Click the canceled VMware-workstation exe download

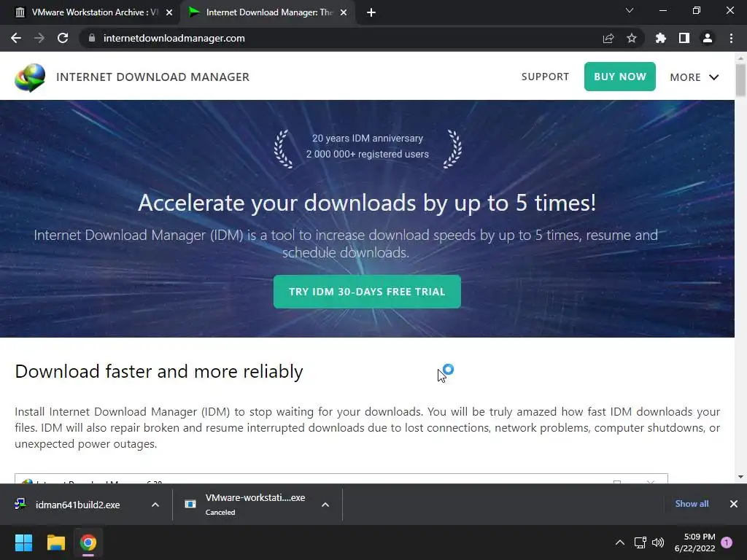[248, 505]
